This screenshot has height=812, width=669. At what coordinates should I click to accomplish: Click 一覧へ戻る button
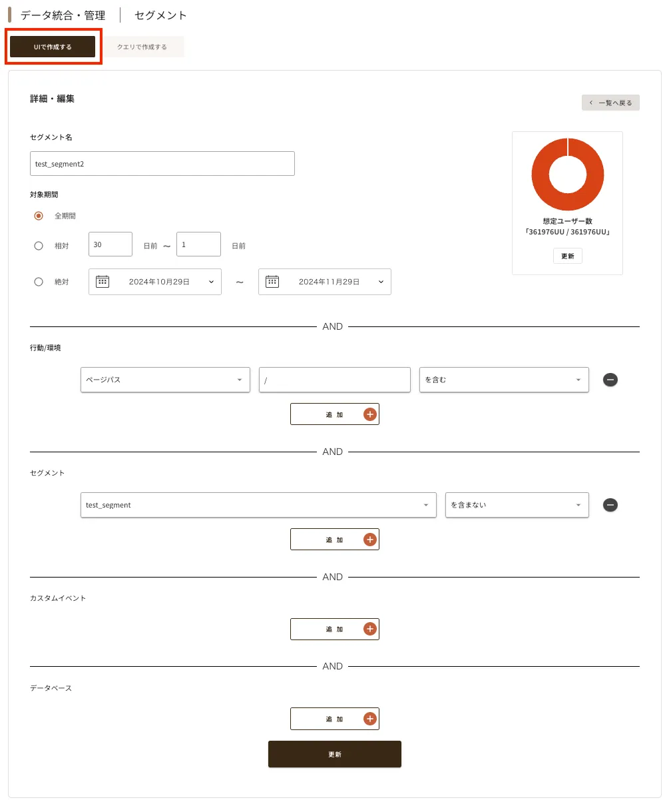[610, 103]
